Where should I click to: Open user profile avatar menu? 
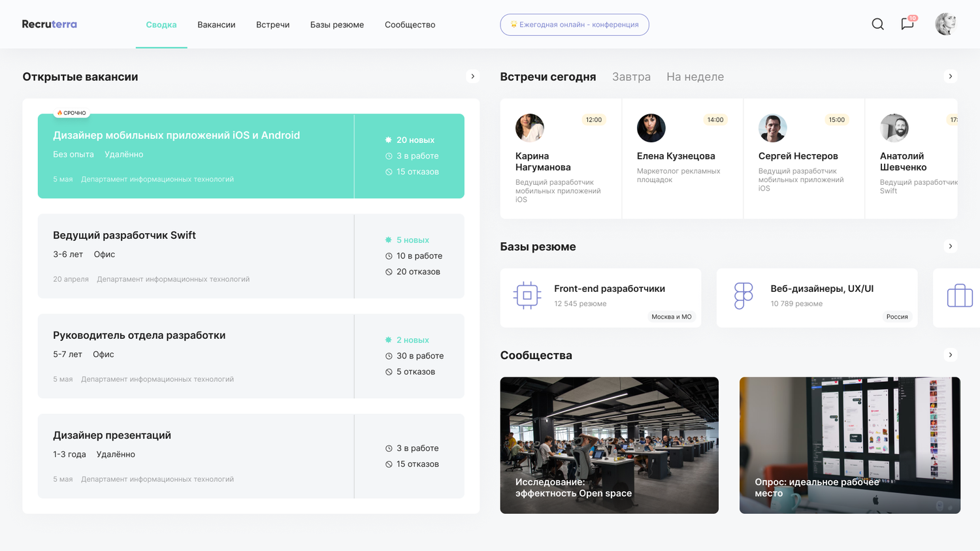coord(945,24)
